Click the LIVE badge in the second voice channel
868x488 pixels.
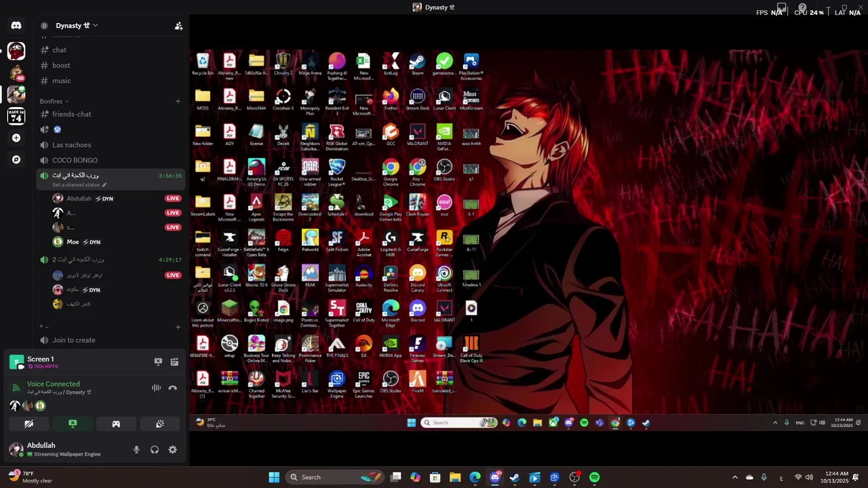click(173, 275)
